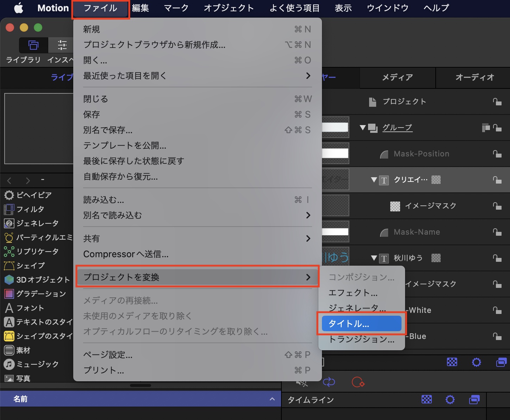Click the ファイル menu in the menu bar
The width and height of the screenshot is (510, 420).
click(100, 8)
